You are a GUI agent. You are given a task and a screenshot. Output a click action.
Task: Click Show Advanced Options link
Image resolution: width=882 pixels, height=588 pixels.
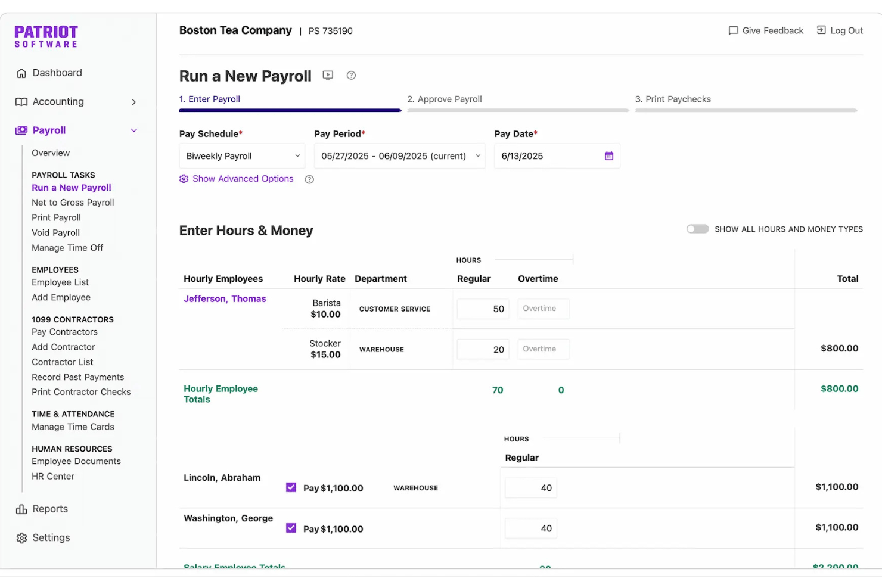(x=243, y=179)
